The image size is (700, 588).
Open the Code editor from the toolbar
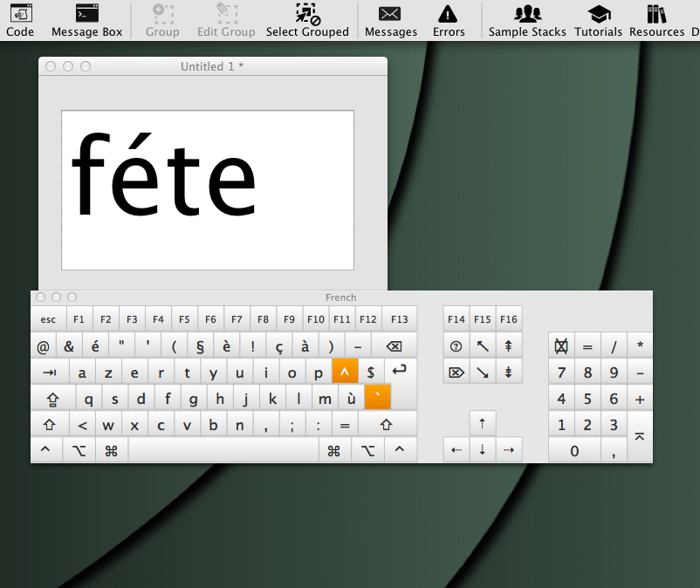pos(19,20)
